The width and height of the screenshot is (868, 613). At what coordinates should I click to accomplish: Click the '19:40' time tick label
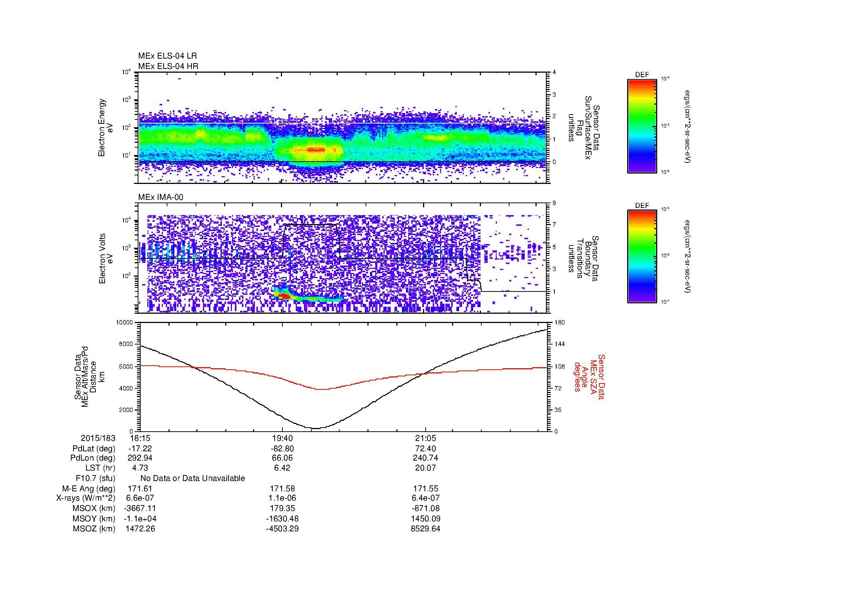tap(282, 438)
